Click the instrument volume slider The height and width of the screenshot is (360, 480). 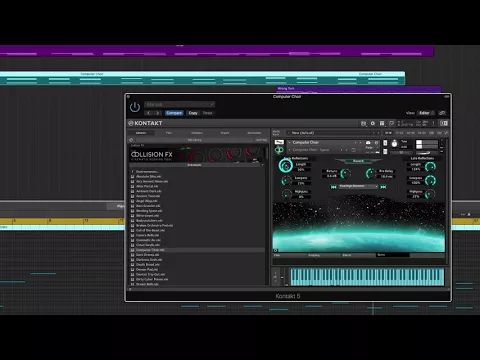pyautogui.click(x=426, y=153)
